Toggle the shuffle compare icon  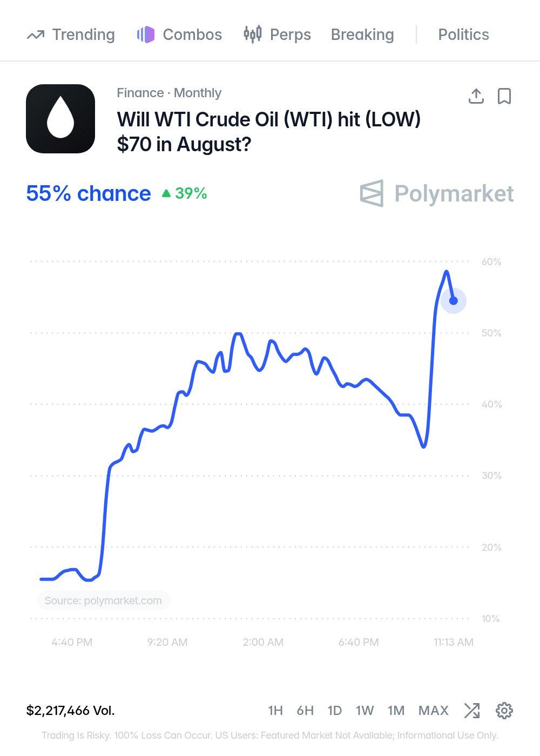coord(472,711)
